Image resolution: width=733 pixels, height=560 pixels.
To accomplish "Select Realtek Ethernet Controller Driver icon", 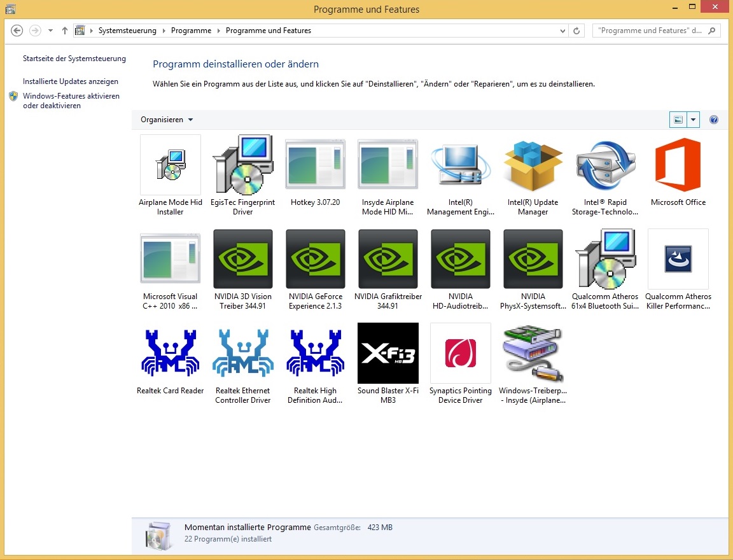I will [242, 353].
